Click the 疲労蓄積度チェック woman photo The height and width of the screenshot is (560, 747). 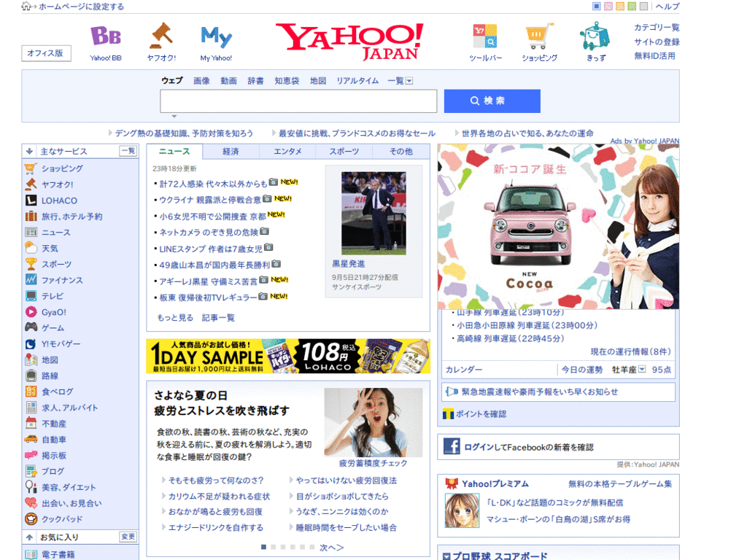click(x=373, y=422)
